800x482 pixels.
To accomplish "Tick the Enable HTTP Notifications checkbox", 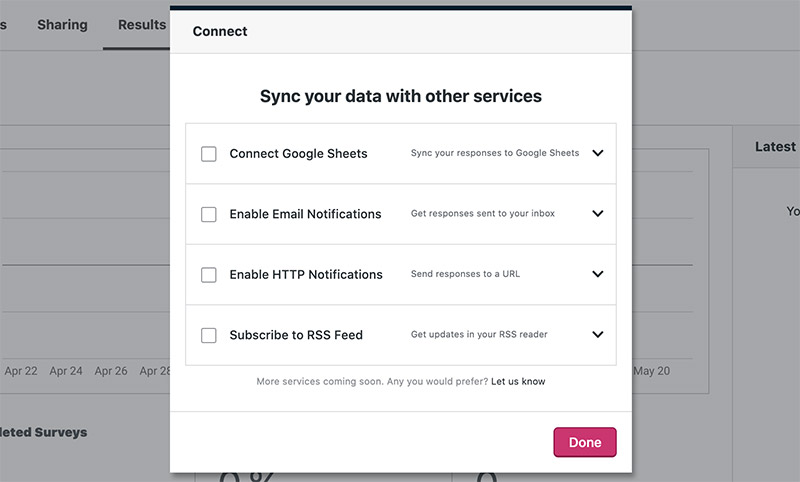I will (x=209, y=275).
